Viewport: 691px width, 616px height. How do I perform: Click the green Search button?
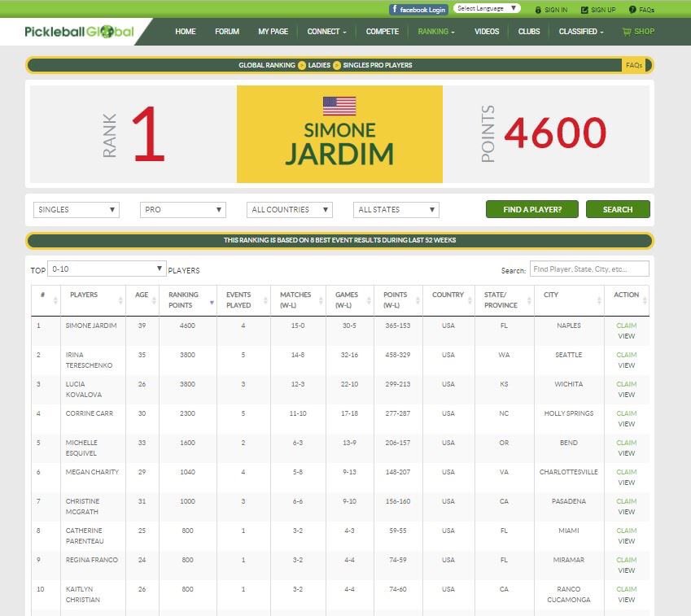[x=618, y=209]
